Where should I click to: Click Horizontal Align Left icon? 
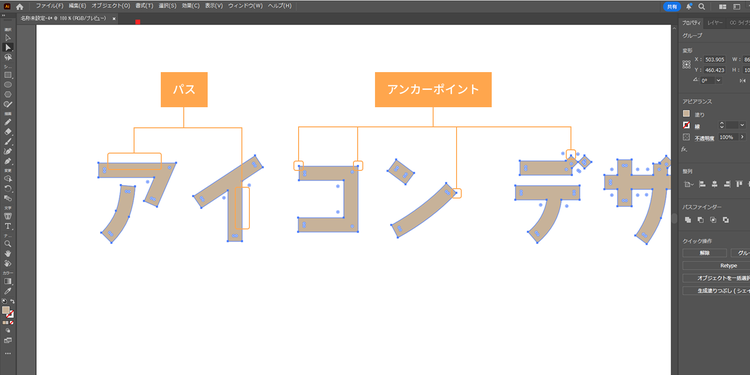pyautogui.click(x=701, y=184)
